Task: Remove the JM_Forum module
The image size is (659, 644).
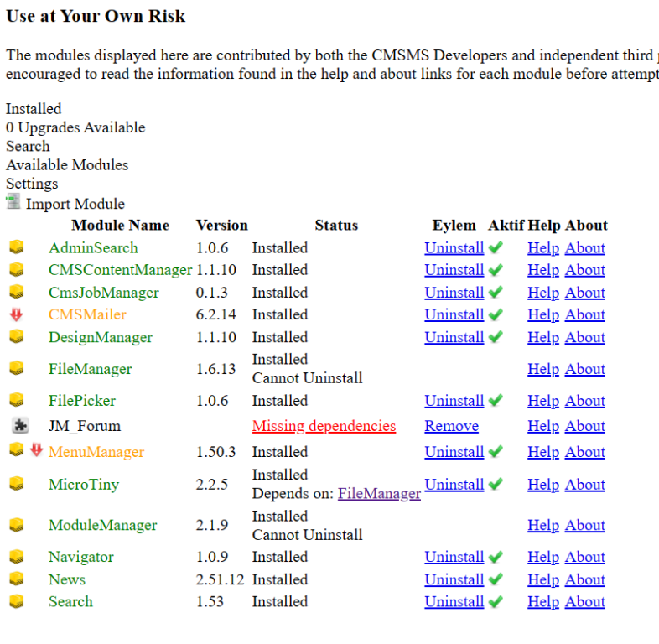Action: [x=451, y=426]
